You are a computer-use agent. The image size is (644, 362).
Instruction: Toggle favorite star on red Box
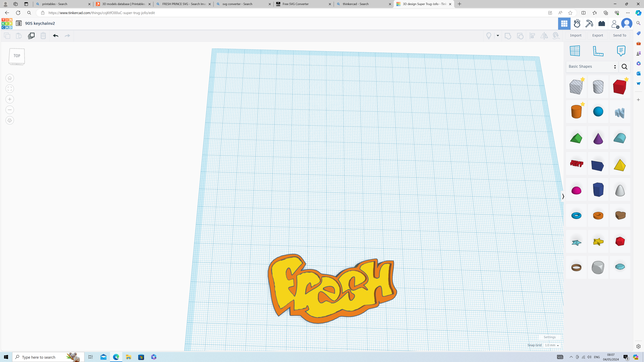(x=626, y=79)
